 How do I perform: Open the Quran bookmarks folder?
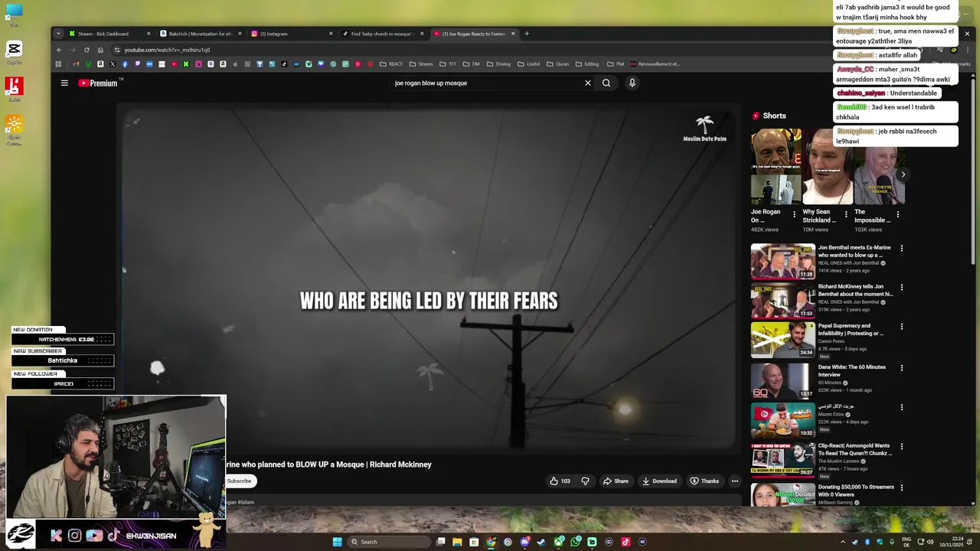click(557, 64)
